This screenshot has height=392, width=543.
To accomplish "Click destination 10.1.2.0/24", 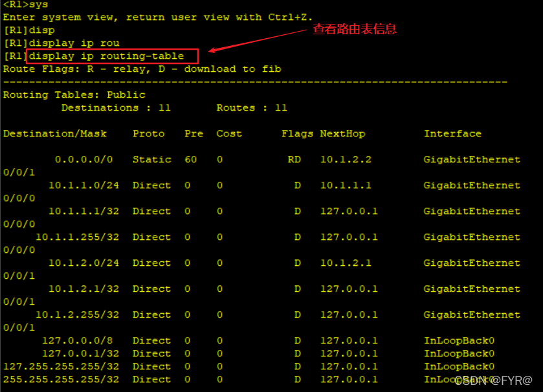I will [83, 263].
